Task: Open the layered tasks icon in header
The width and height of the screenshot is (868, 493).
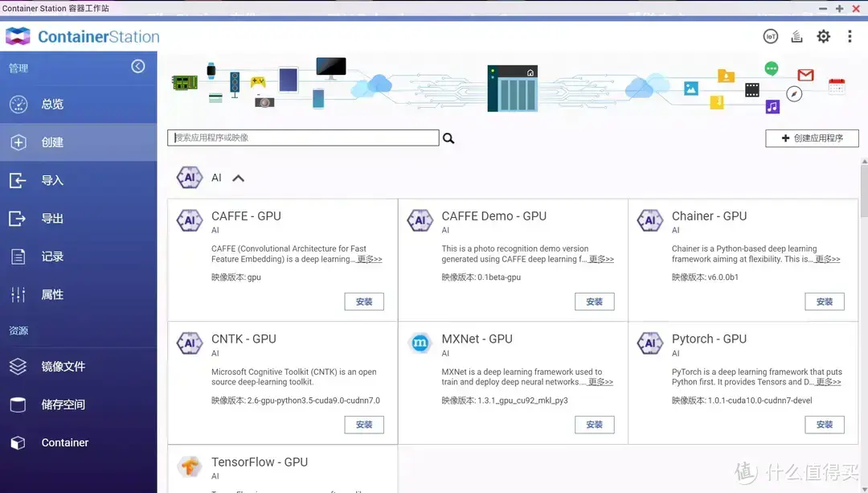Action: coord(796,36)
